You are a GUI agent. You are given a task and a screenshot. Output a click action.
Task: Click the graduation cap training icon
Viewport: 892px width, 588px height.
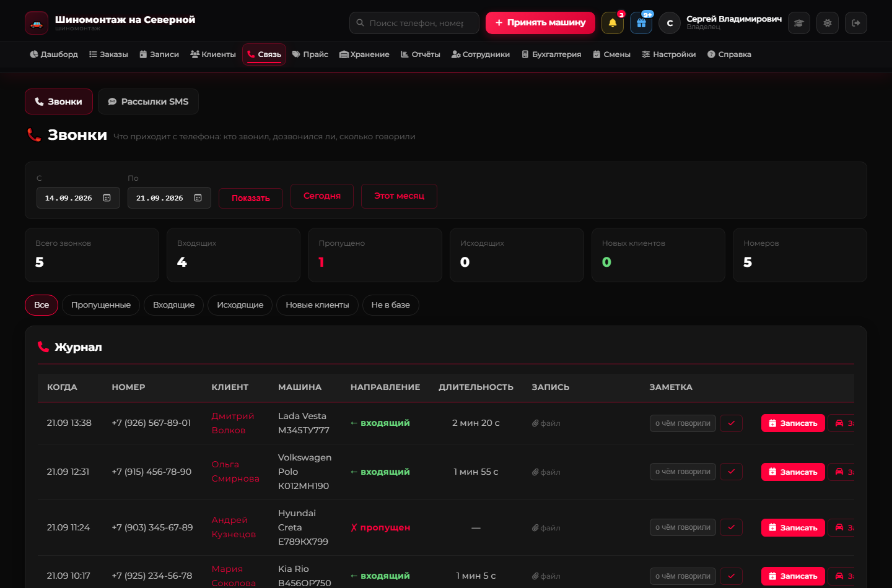pos(799,23)
